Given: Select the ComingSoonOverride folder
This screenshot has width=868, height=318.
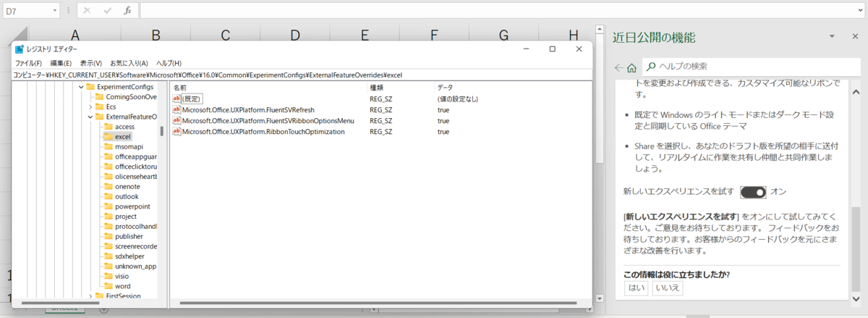Looking at the screenshot, I should tap(126, 96).
